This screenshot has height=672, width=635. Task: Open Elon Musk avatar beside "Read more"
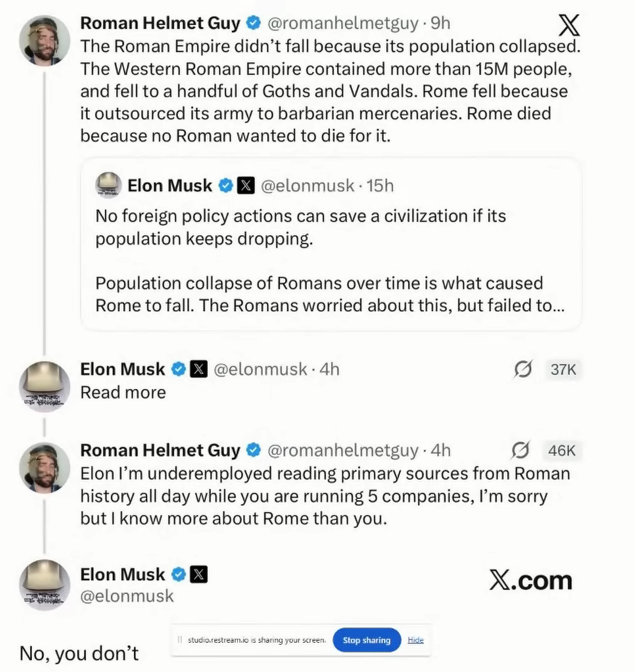click(x=44, y=386)
